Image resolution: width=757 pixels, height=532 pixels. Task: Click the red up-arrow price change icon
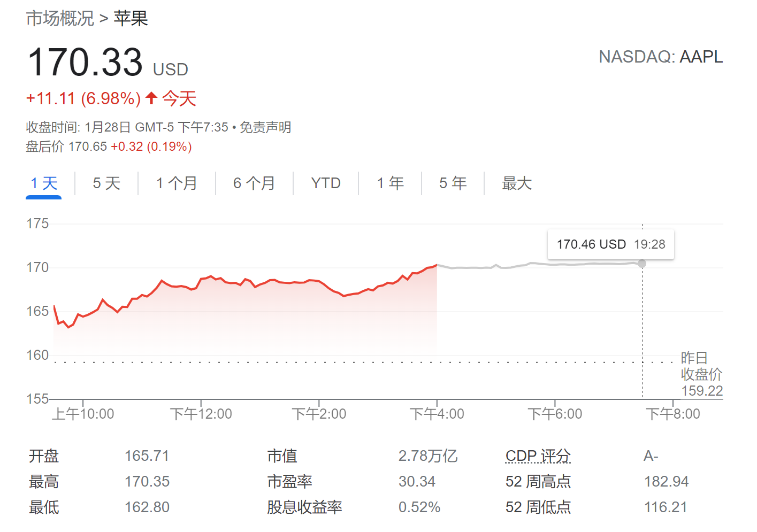point(151,98)
